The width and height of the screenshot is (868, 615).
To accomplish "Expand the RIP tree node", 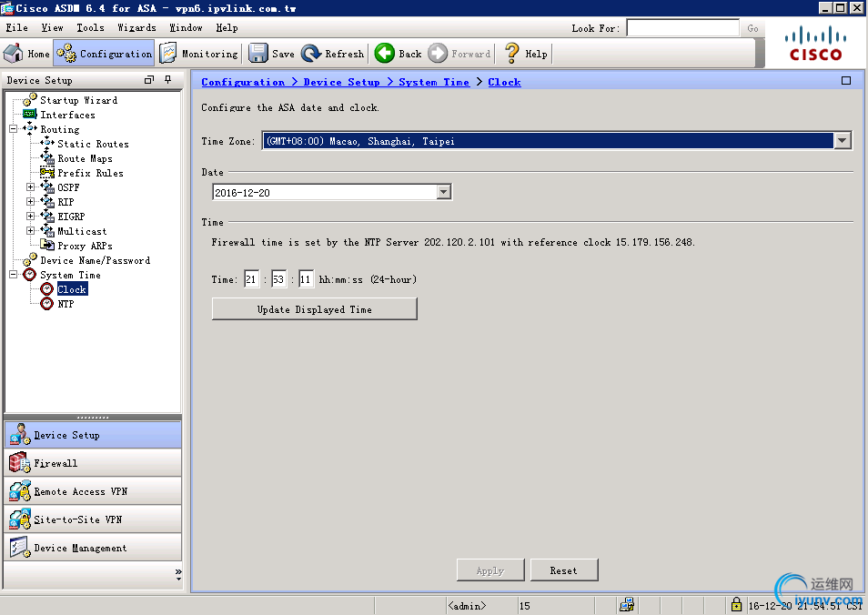I will pyautogui.click(x=31, y=201).
